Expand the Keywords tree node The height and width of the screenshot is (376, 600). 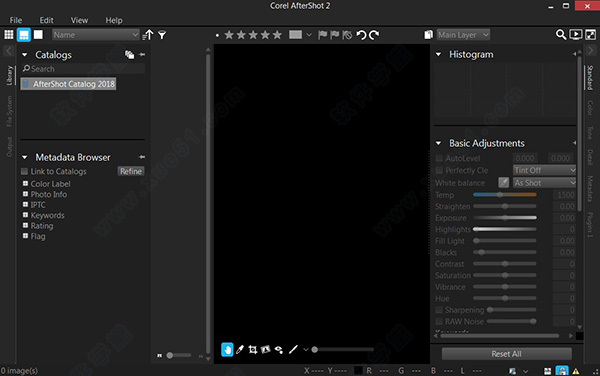coord(25,215)
